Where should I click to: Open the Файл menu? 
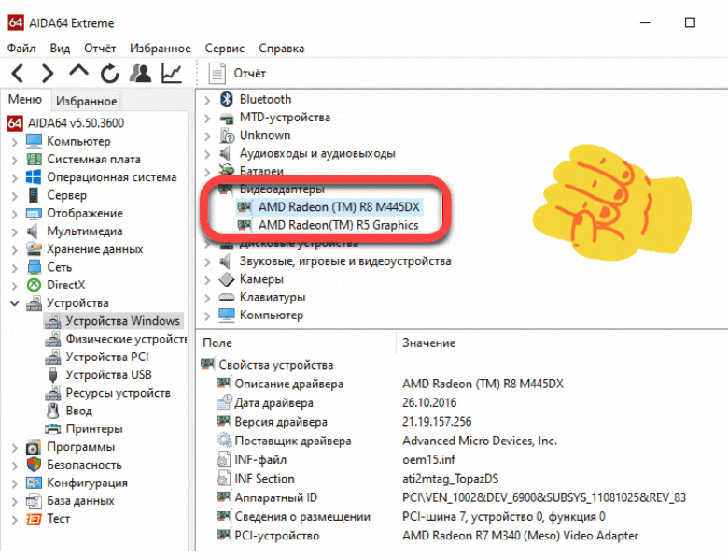(21, 49)
